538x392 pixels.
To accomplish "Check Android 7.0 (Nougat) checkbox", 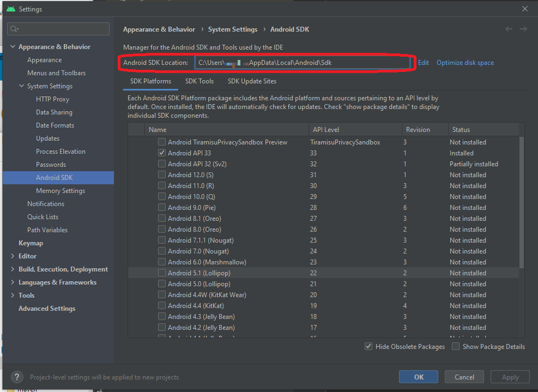I will [x=161, y=251].
